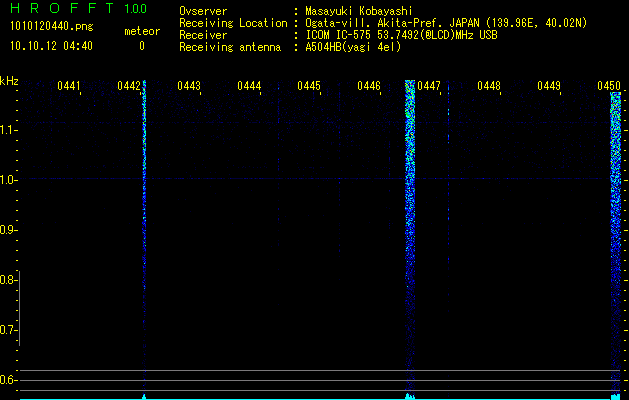Click the 0.7 kHz axis label

(x=8, y=330)
